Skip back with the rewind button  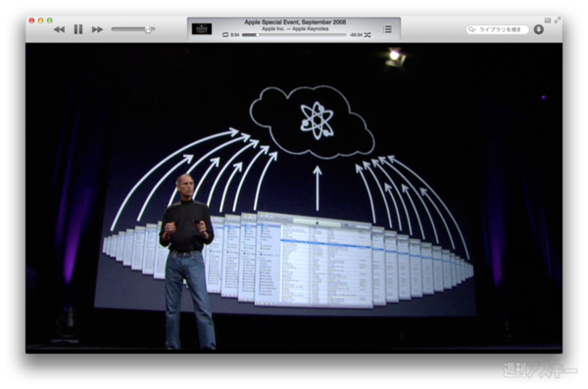point(59,29)
